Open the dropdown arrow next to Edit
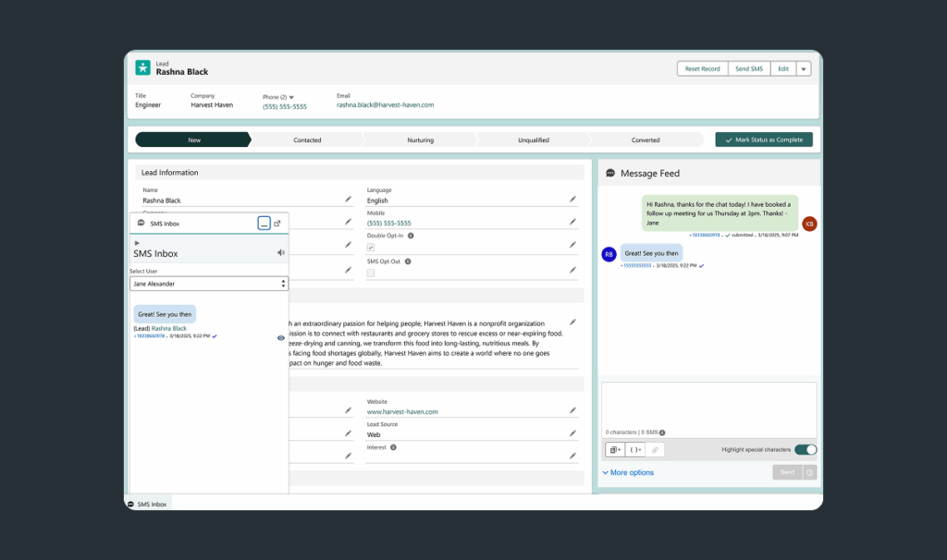The image size is (947, 560). [804, 69]
